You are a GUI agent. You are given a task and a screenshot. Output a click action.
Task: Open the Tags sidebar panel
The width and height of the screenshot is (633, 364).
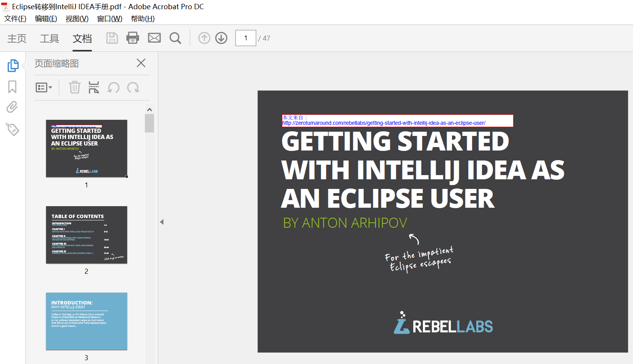pos(12,129)
